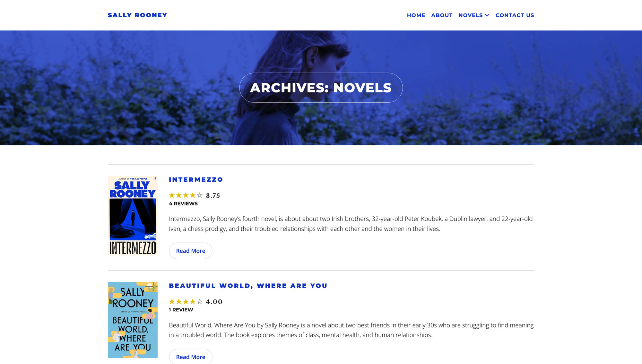Click the first star of Intermezzo rating
Screen dimensions: 642x364
coord(172,195)
